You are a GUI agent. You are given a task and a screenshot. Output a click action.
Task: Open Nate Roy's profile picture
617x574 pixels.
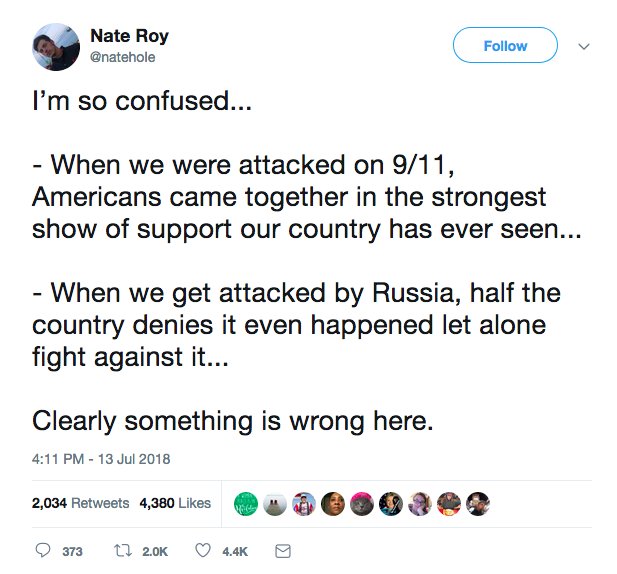(x=56, y=46)
